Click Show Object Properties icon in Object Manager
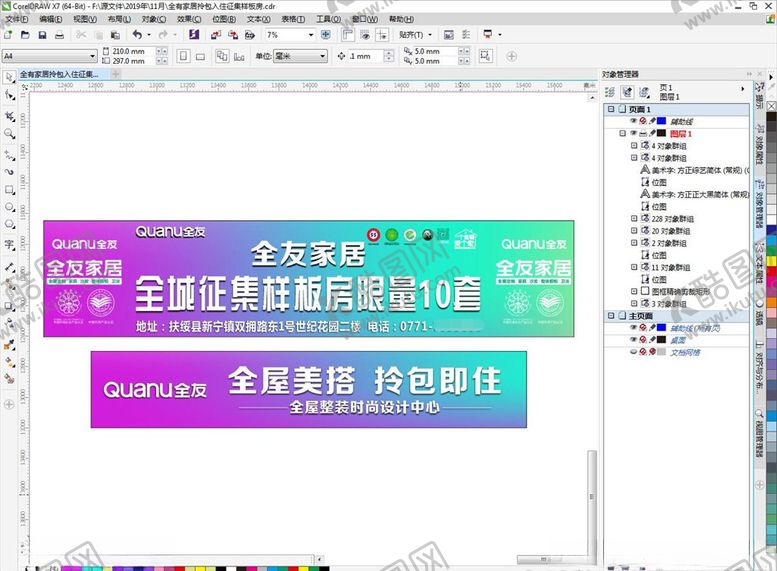The image size is (777, 571). pyautogui.click(x=610, y=92)
